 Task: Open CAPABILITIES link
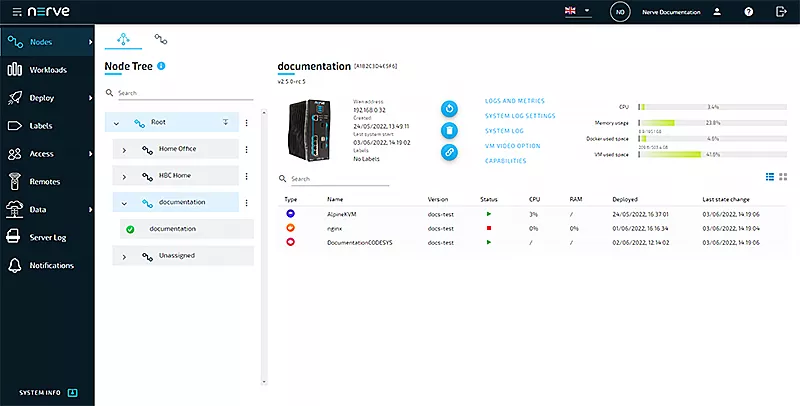tap(505, 161)
